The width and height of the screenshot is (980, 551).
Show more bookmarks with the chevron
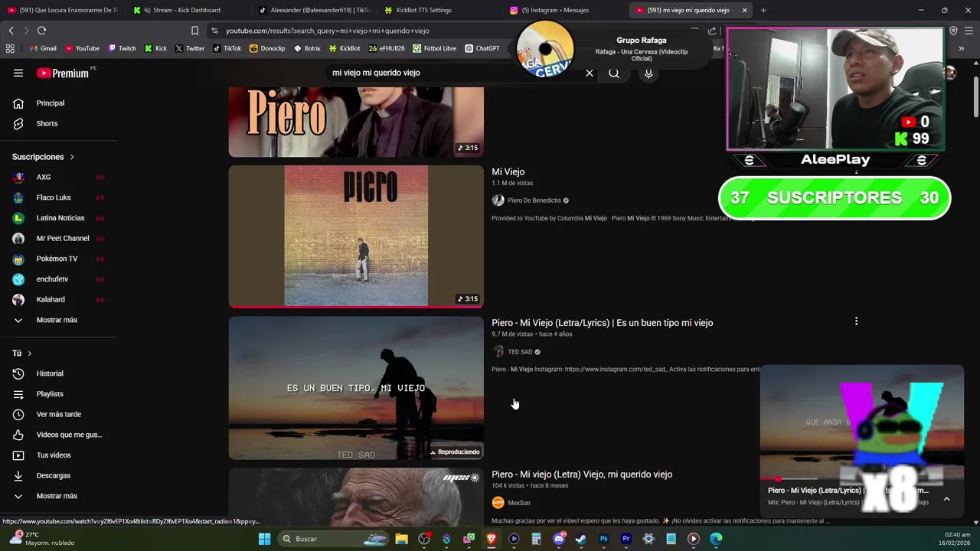point(961,48)
